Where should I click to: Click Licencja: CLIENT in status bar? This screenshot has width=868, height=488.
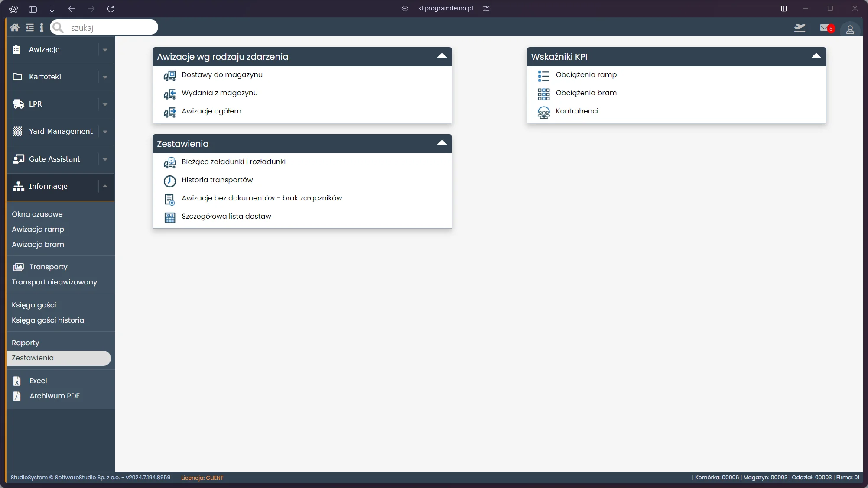[202, 478]
